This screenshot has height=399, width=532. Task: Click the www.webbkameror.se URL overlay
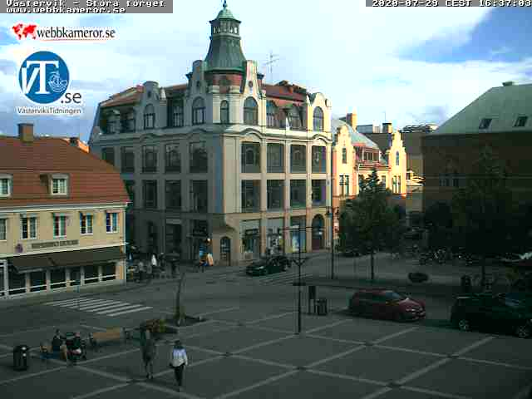pyautogui.click(x=66, y=10)
